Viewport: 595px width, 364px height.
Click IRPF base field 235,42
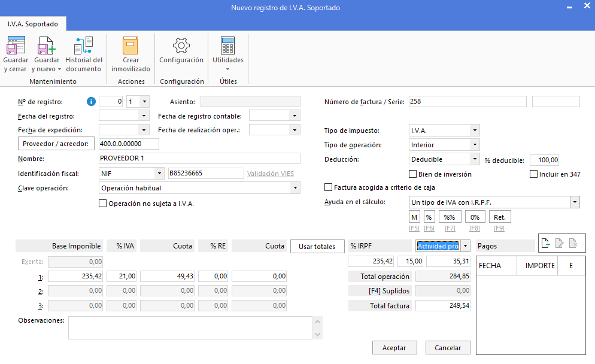371,261
